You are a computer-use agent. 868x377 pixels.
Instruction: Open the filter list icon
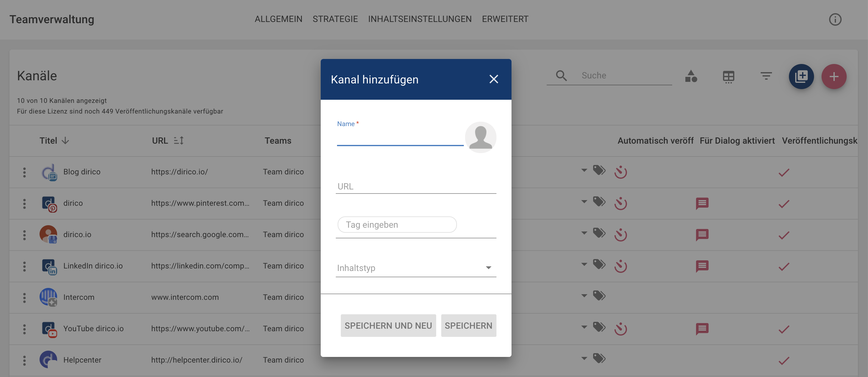(x=766, y=76)
